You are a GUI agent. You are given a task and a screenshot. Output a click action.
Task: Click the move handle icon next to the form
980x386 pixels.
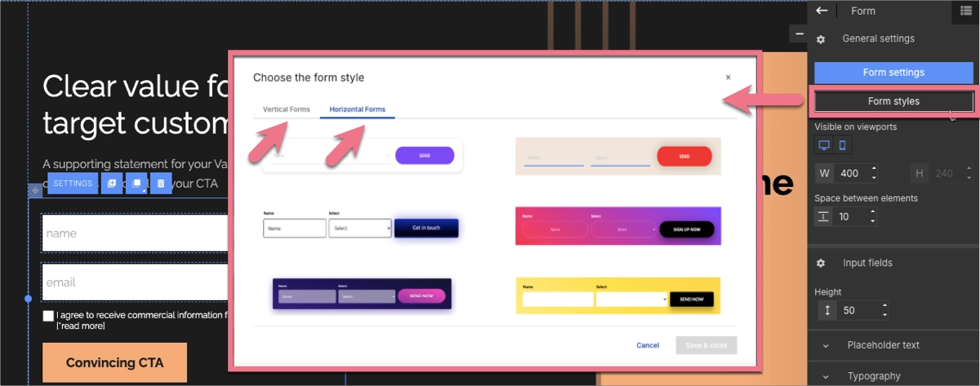[x=34, y=190]
